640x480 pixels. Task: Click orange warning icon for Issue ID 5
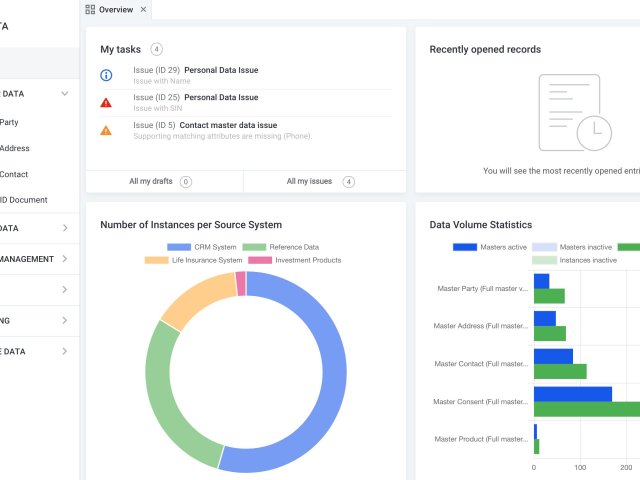[106, 130]
